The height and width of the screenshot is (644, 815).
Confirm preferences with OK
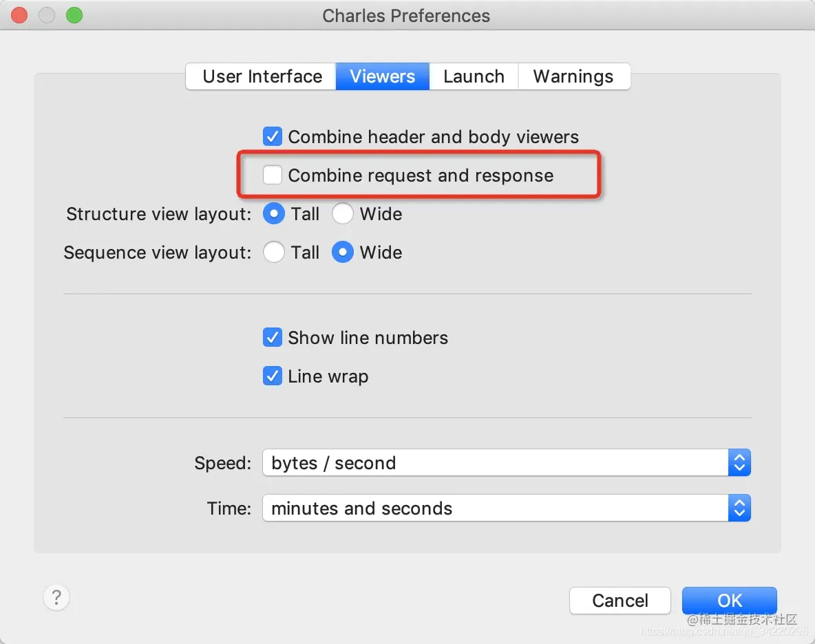pos(729,601)
